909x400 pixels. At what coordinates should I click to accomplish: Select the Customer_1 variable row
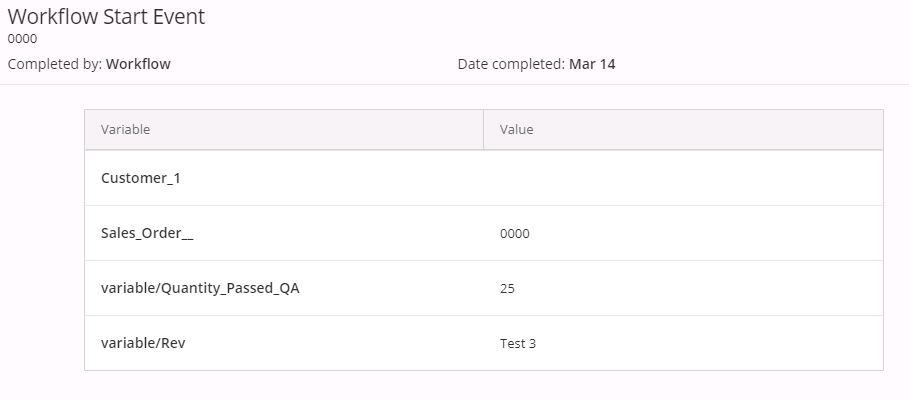(x=141, y=178)
